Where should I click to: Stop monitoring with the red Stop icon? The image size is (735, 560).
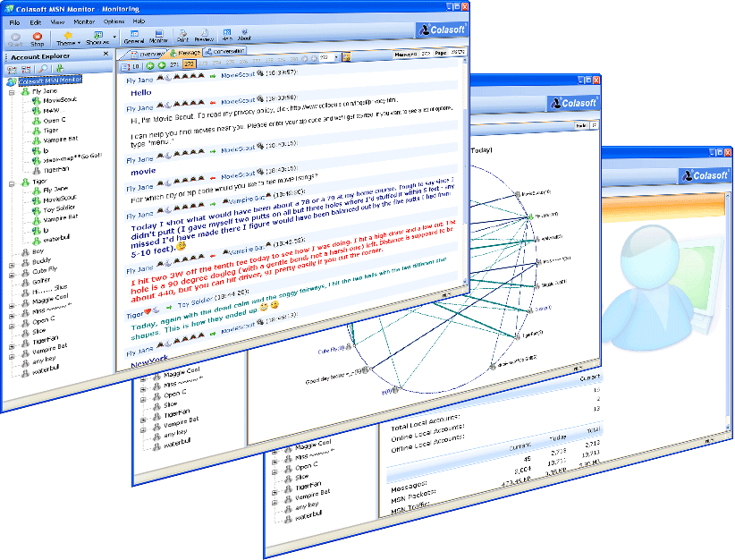click(37, 38)
